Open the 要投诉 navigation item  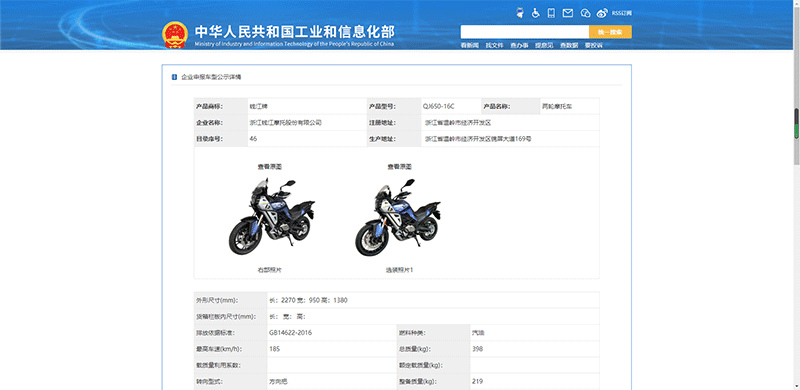coord(594,45)
